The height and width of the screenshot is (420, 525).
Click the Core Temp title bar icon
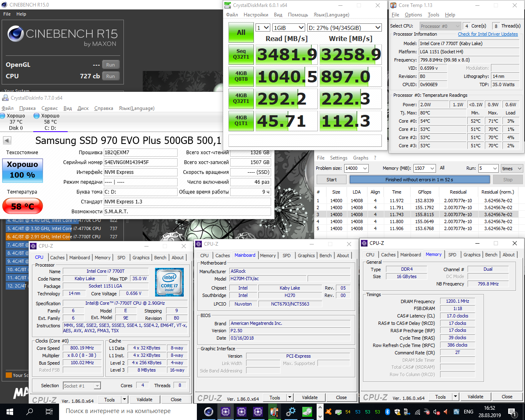393,5
